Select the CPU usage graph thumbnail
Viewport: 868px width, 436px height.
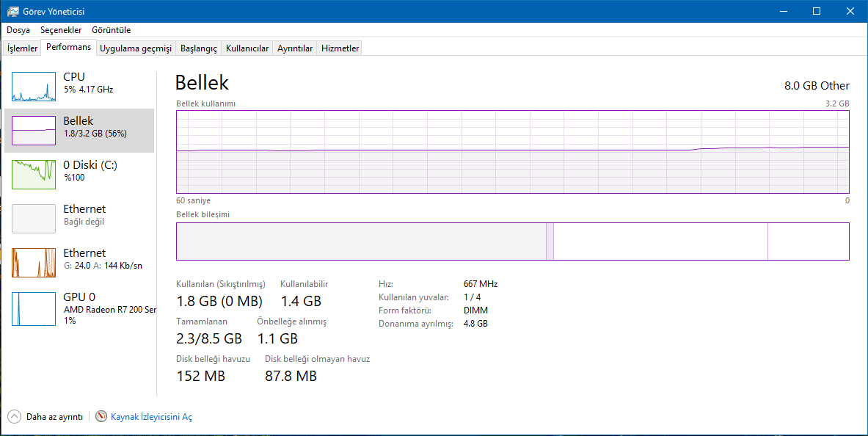tap(34, 87)
